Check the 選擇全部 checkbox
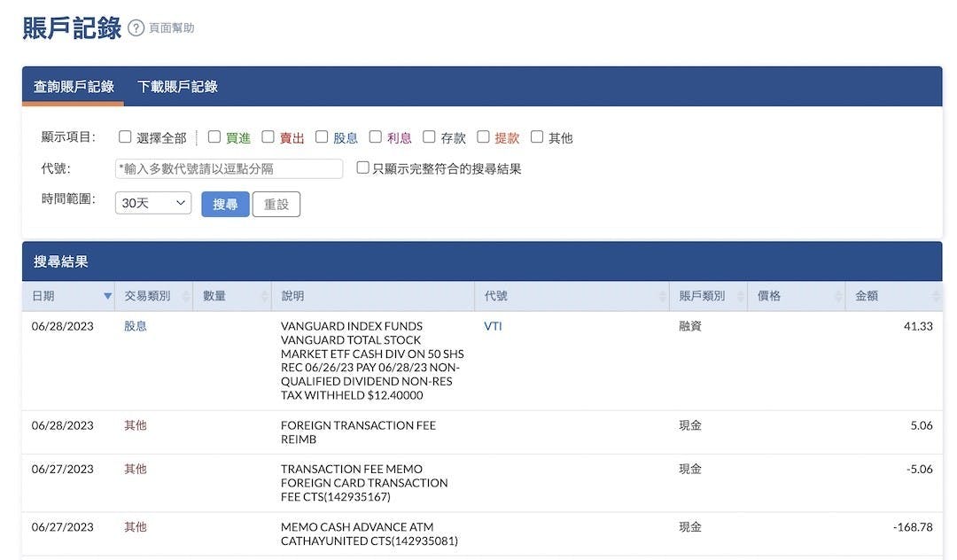957x560 pixels. [x=125, y=136]
